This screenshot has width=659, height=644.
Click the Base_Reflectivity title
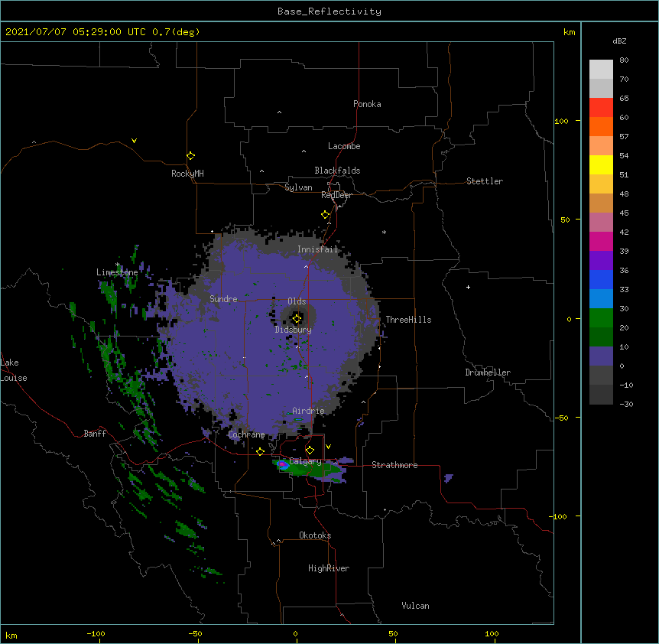(329, 11)
